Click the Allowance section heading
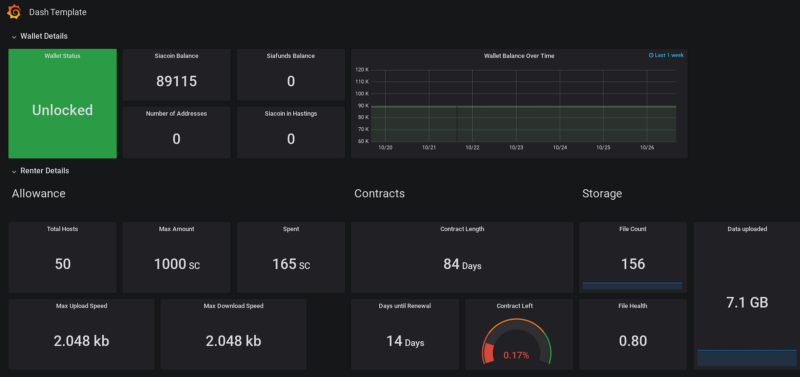The image size is (800, 377). click(x=39, y=194)
